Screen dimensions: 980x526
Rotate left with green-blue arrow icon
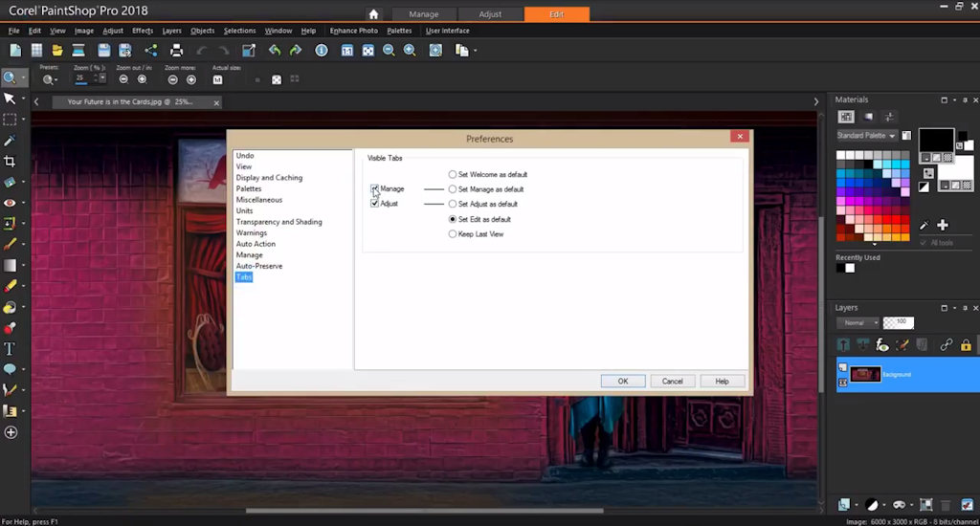coord(275,51)
